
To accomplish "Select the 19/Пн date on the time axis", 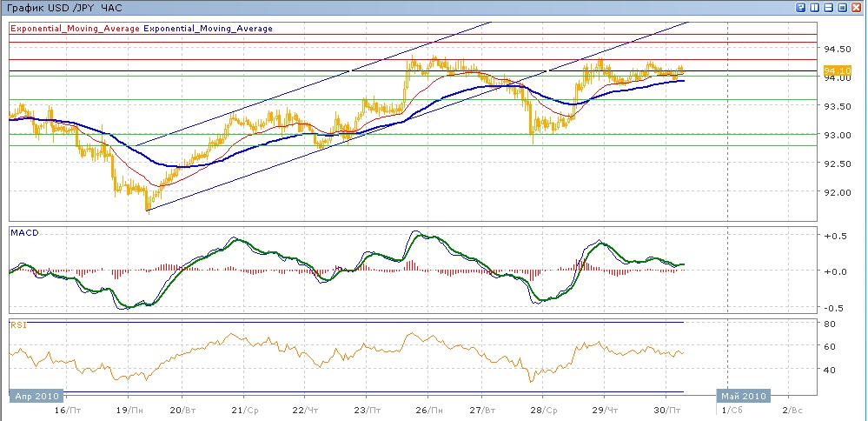I will click(x=129, y=411).
